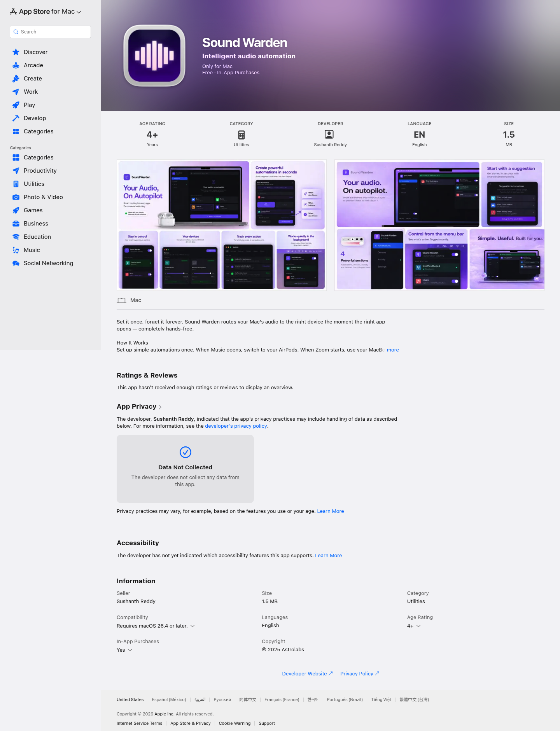Click Learn More in the Accessibility section

(x=329, y=556)
